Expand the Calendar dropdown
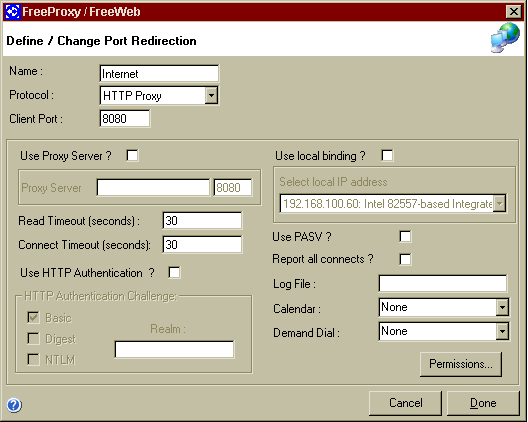The height and width of the screenshot is (422, 528). (x=502, y=307)
